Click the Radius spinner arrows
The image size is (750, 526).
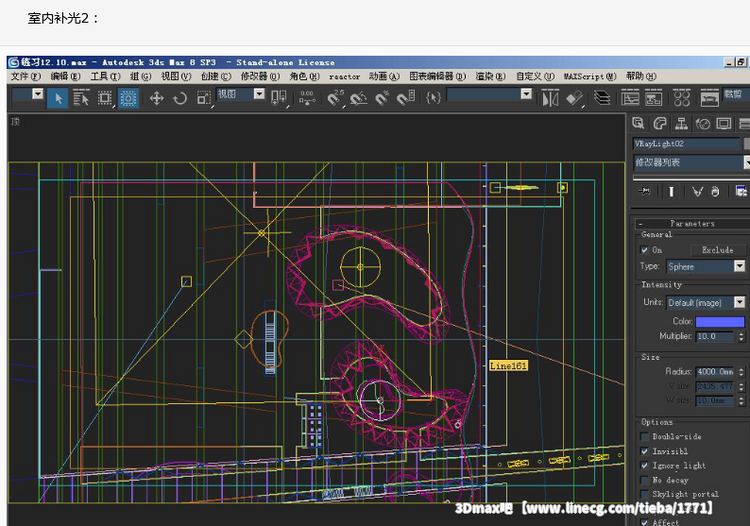[x=741, y=372]
